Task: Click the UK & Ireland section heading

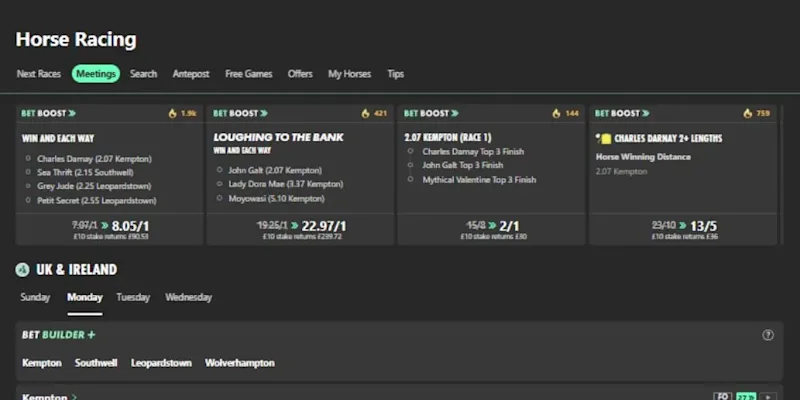Action: pyautogui.click(x=77, y=269)
